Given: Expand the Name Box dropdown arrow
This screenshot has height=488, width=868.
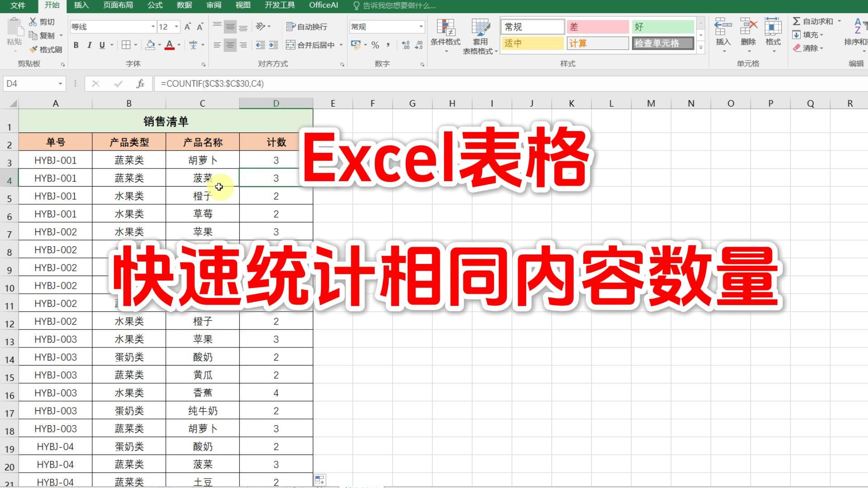Looking at the screenshot, I should [60, 84].
